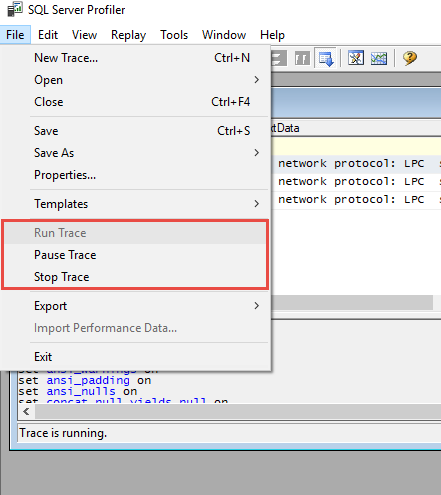Click the details pane horizontal scrollbar track
Image resolution: width=441 pixels, height=495 pixels.
coord(238,412)
